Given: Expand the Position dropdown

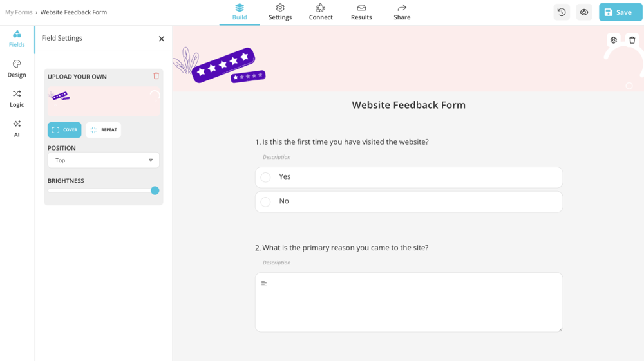Looking at the screenshot, I should point(104,160).
